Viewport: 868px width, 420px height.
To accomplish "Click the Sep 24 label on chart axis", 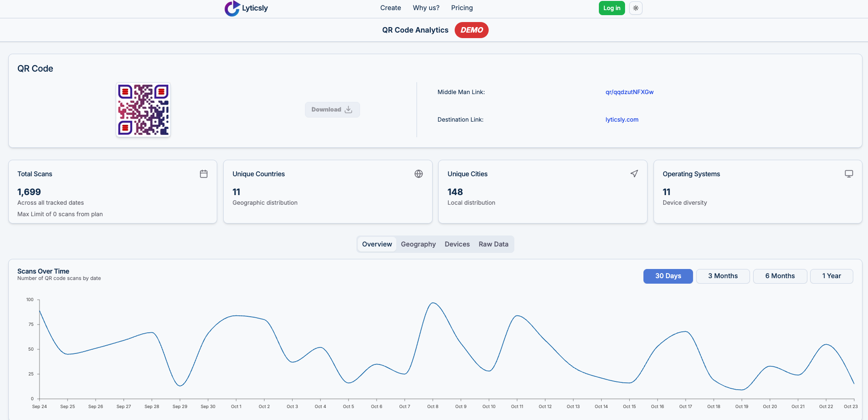I will [39, 407].
